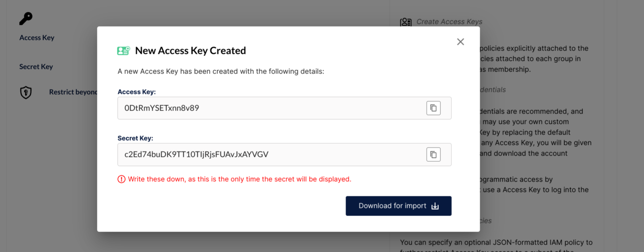Click the black key icon in background page
Screen dimensions: 644x252
26,19
